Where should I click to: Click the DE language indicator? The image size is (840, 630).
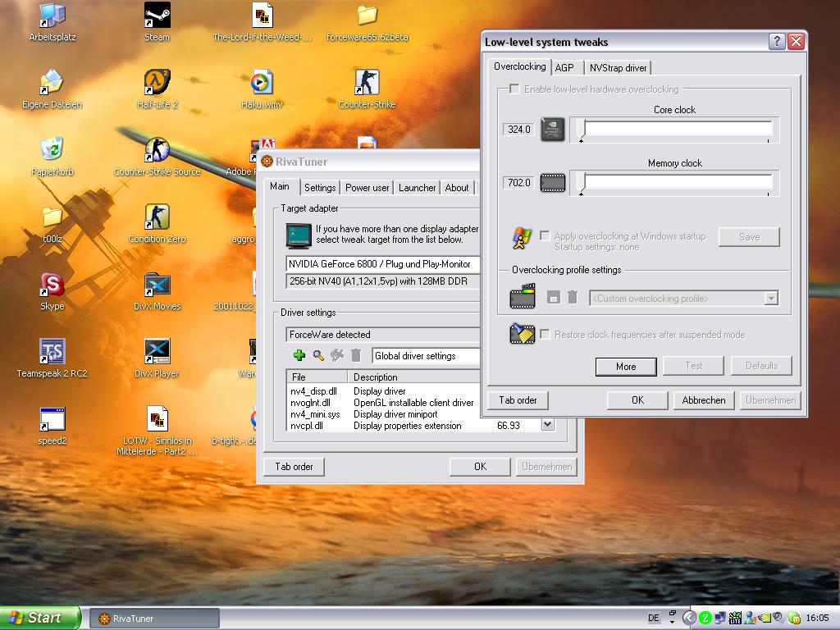tap(653, 619)
